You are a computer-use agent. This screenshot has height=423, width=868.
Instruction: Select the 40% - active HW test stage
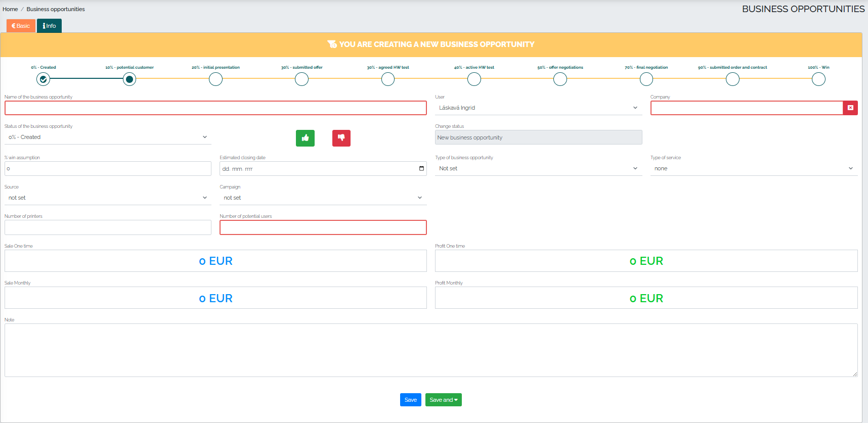pos(474,79)
